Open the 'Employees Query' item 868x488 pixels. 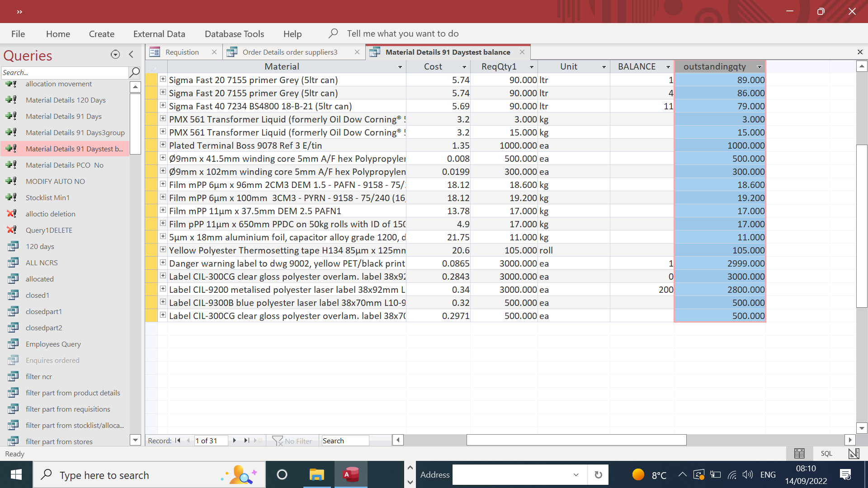coord(53,344)
